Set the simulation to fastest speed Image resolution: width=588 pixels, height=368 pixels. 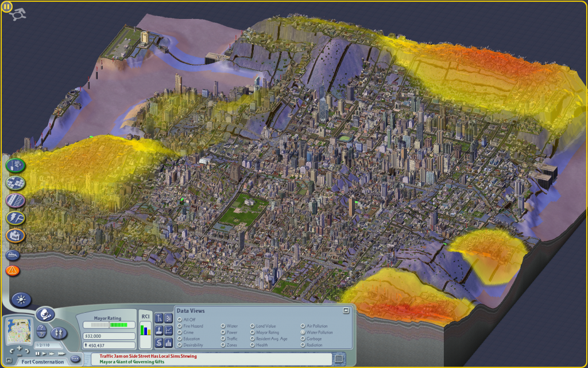coord(61,354)
